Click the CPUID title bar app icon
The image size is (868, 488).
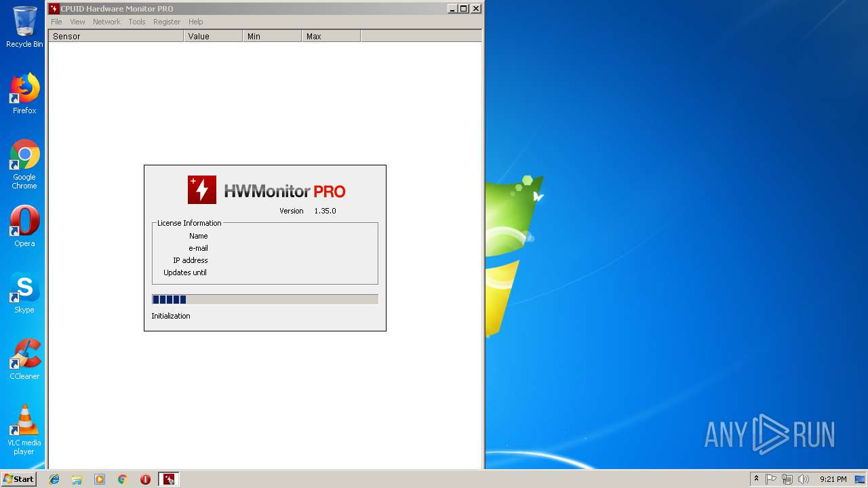(x=54, y=9)
